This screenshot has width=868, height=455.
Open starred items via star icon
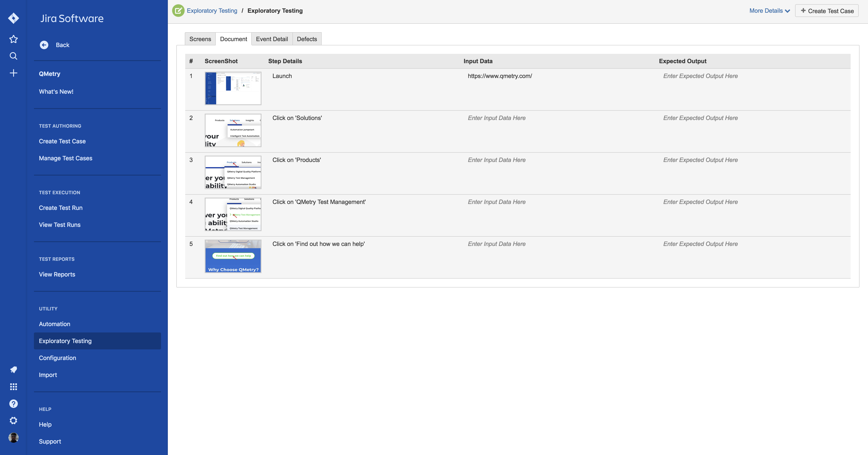[x=14, y=39]
